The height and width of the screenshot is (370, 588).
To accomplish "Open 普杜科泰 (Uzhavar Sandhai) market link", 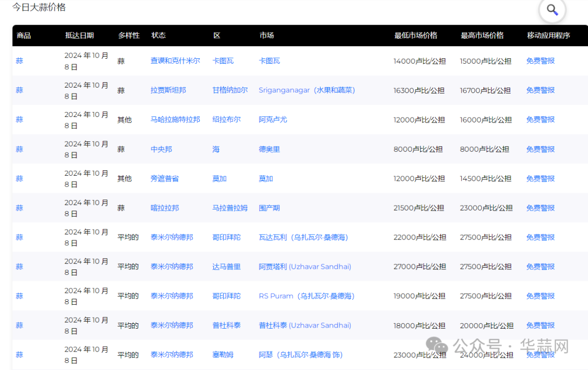I will [x=305, y=325].
